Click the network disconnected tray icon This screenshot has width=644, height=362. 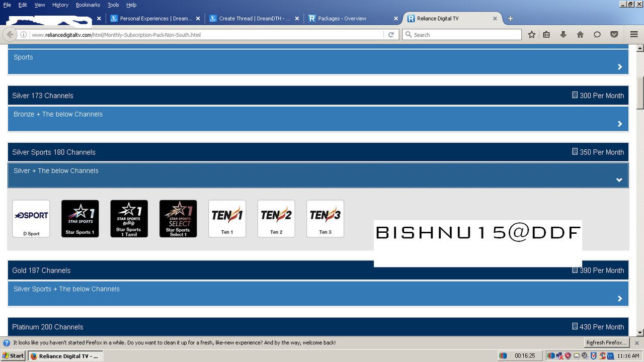559,355
